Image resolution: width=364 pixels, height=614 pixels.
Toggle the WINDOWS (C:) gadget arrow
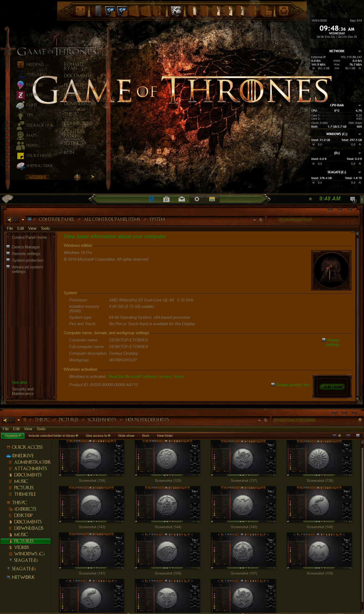click(x=359, y=134)
